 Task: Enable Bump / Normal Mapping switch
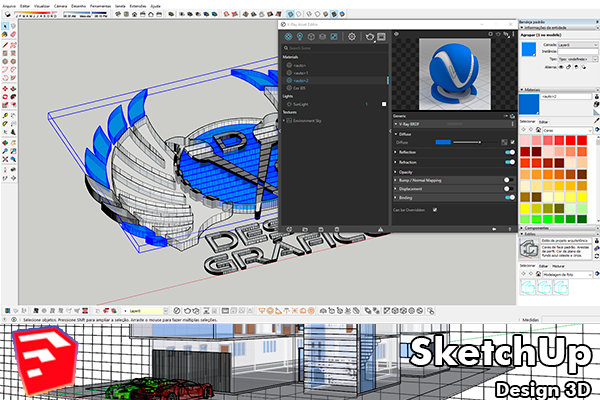[509, 180]
